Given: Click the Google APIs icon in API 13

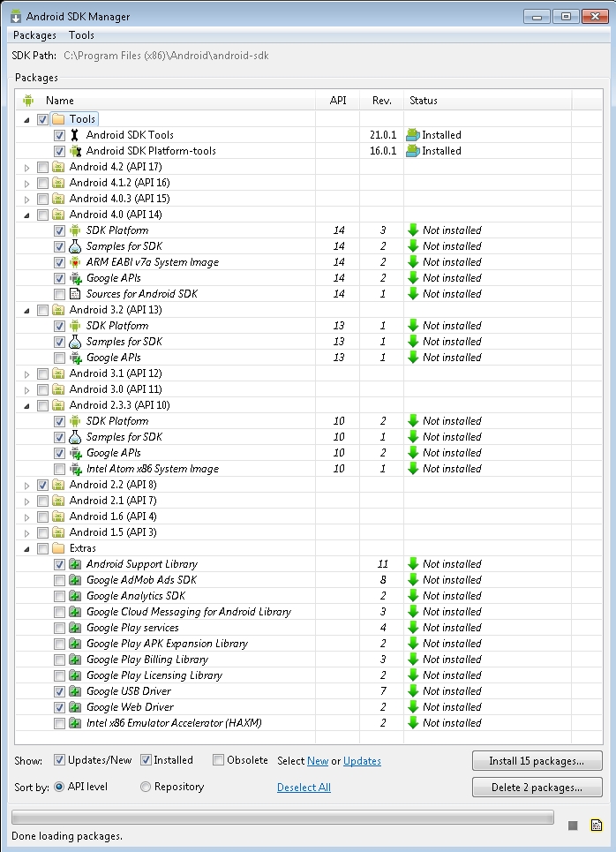Looking at the screenshot, I should 76,358.
